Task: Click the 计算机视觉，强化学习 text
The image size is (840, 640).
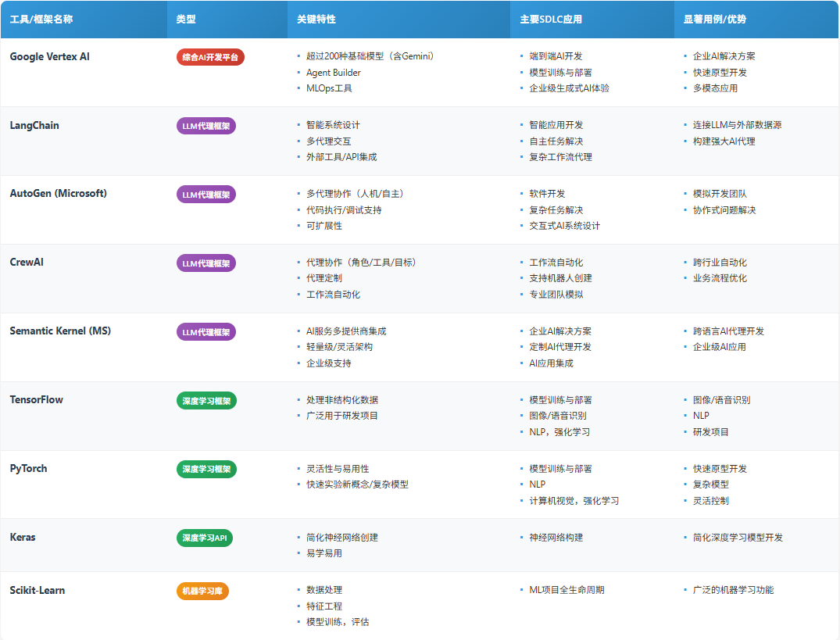Action: [x=574, y=501]
